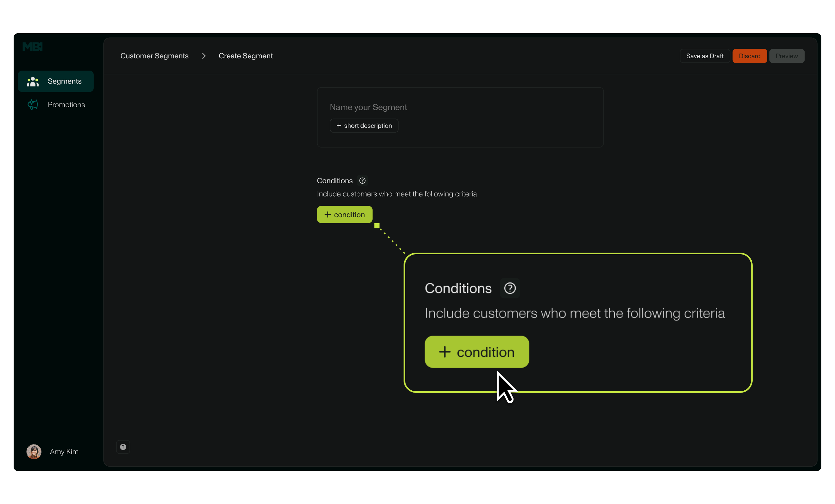Click help icon in enlarged Conditions callout
This screenshot has height=504, width=835.
pos(510,289)
